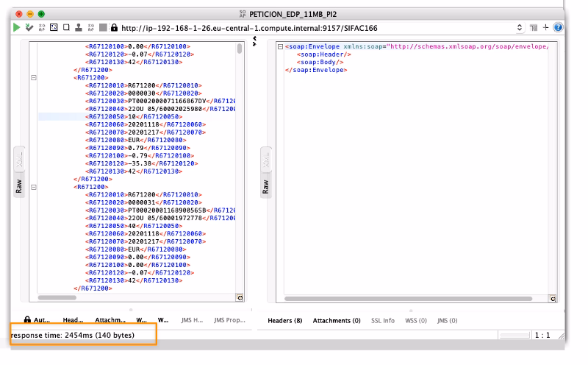Click the endpoint URL field

[x=318, y=28]
